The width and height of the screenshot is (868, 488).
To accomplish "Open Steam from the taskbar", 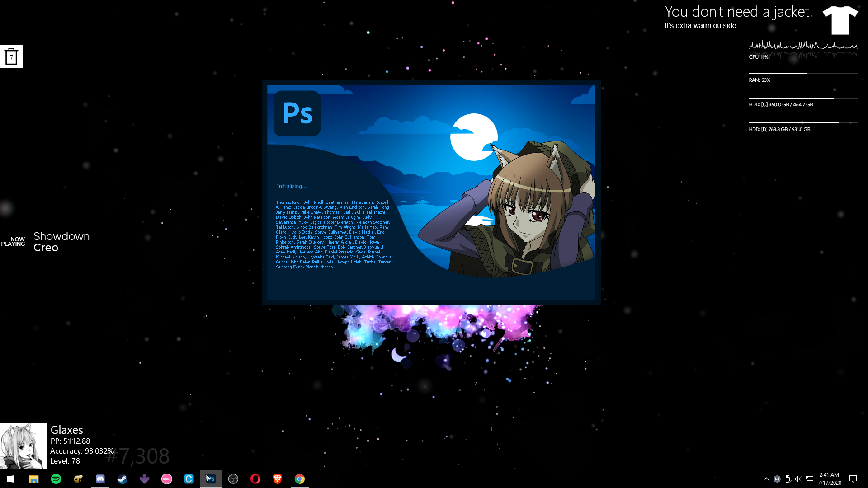I will pyautogui.click(x=123, y=479).
